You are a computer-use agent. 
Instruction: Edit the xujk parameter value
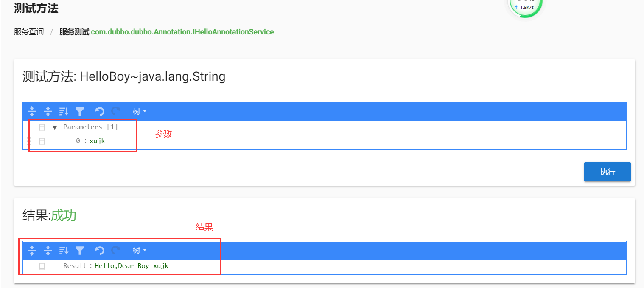97,141
